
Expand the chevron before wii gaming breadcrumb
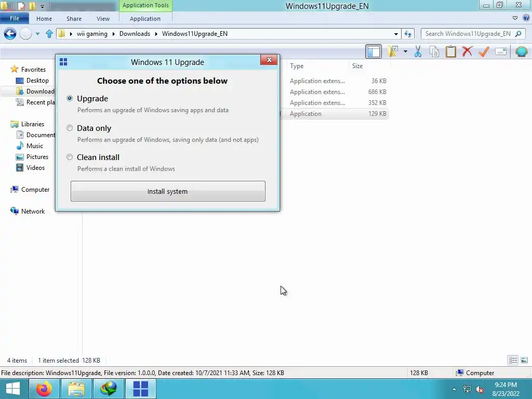[71, 34]
